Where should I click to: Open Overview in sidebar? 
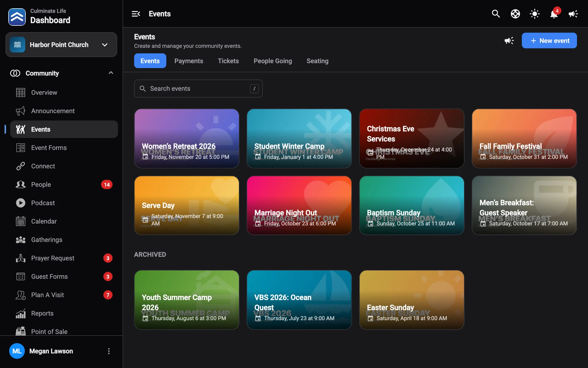[64, 92]
